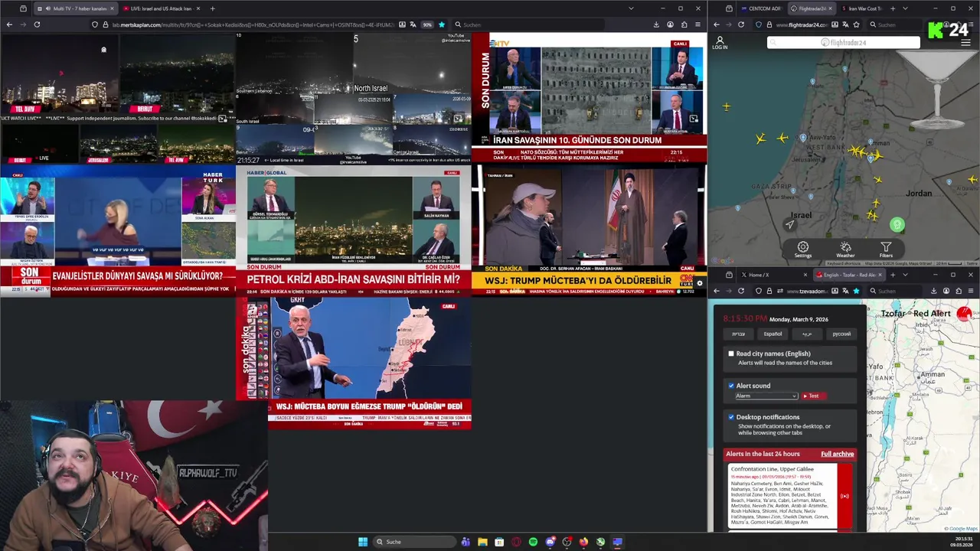Switch to Multi TV - 7 haber kanalını tab
Viewport: 980px width, 551px height.
click(74, 8)
